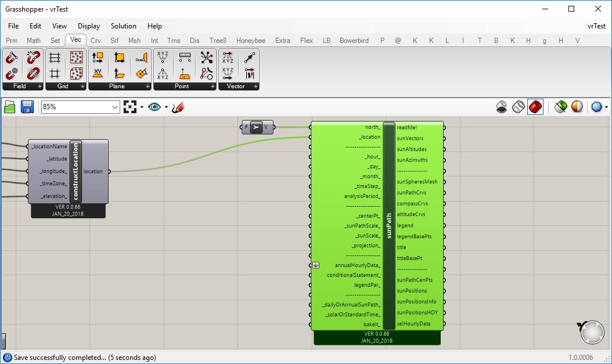The image size is (612, 364).
Task: Expand the Field panel with its plus
Action: pyautogui.click(x=39, y=87)
